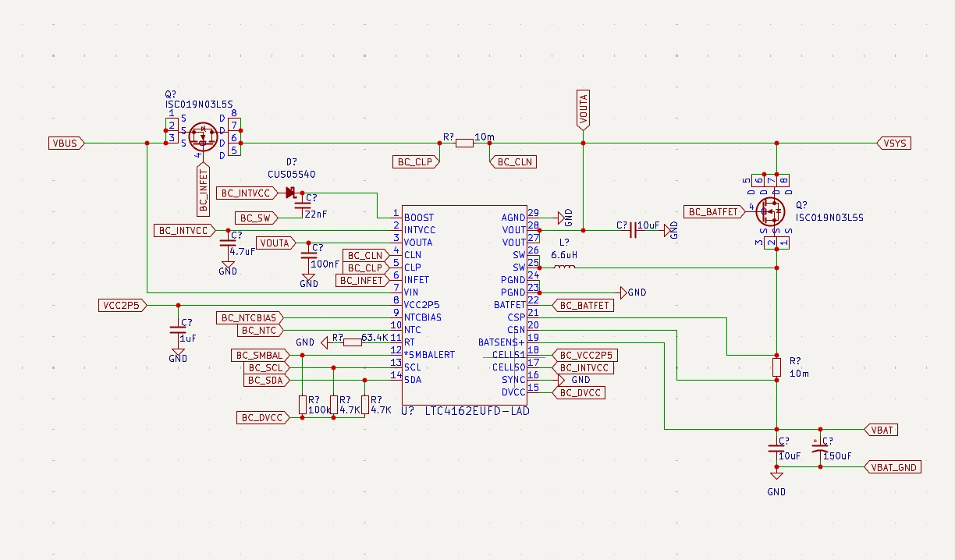Click the BC_SMBAL label
The height and width of the screenshot is (560, 955).
pos(259,355)
